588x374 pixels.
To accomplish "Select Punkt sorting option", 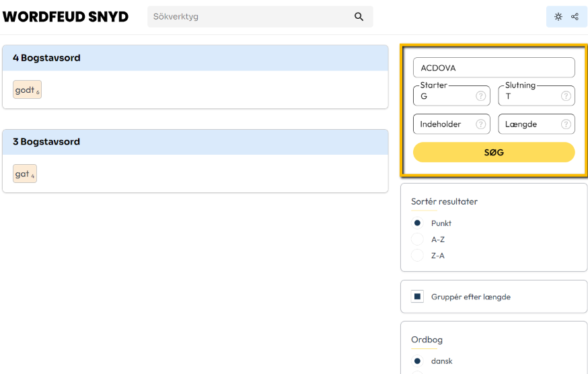I will (418, 223).
